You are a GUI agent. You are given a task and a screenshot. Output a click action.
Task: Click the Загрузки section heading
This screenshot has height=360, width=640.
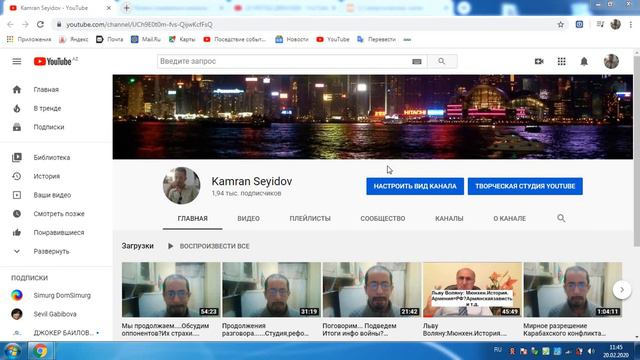(138, 246)
